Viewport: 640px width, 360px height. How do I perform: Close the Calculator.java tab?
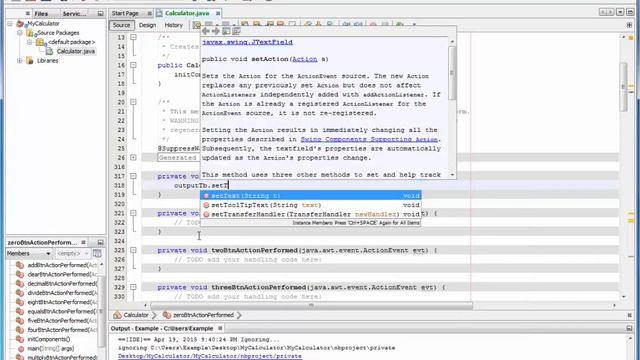pyautogui.click(x=218, y=13)
